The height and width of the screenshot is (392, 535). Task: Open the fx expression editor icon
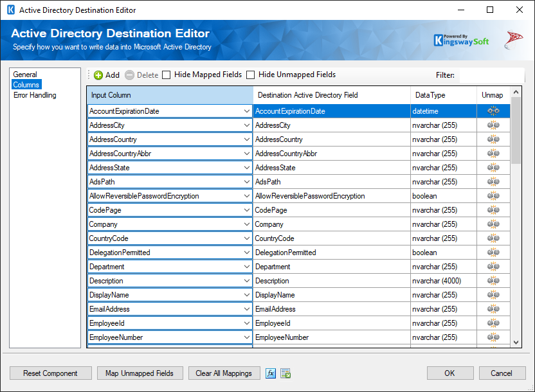(270, 373)
